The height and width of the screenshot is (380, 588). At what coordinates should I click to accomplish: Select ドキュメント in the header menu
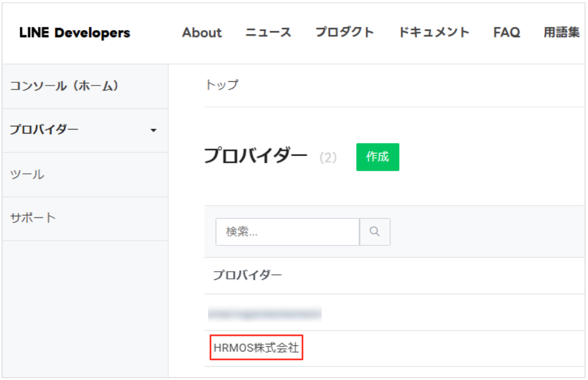coord(434,33)
